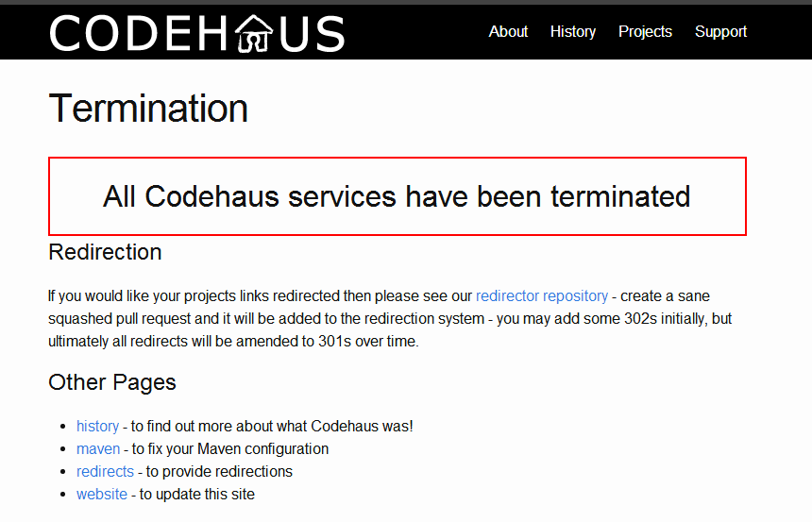Click the Termination page heading

point(148,109)
